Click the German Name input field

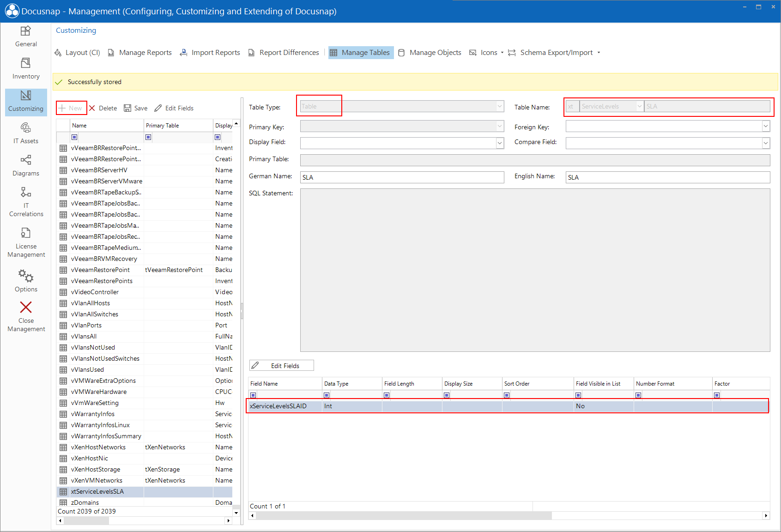(402, 177)
